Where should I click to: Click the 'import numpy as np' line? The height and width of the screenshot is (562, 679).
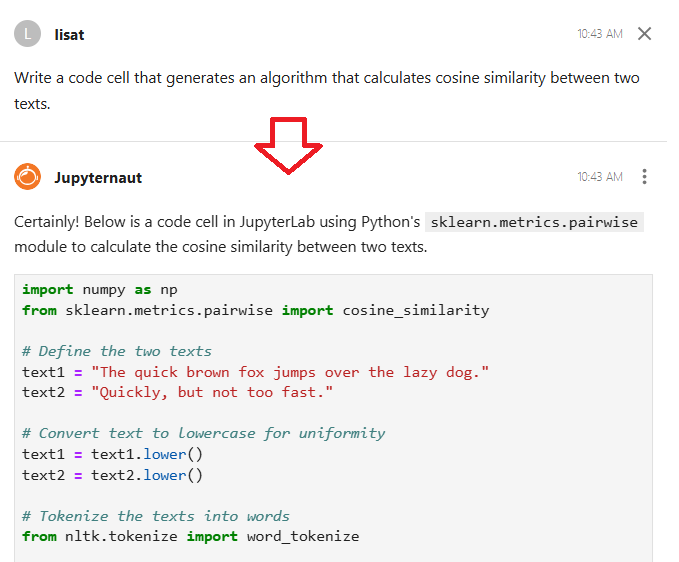(x=100, y=289)
